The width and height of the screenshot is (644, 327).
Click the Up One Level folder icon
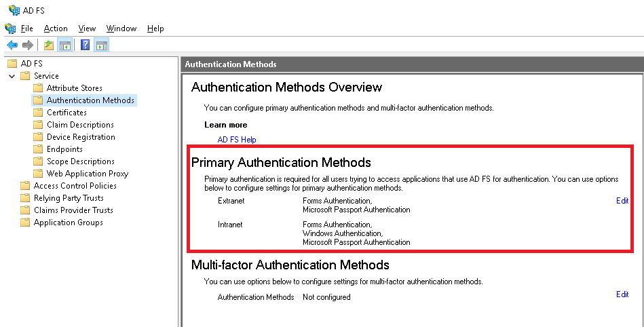click(48, 45)
